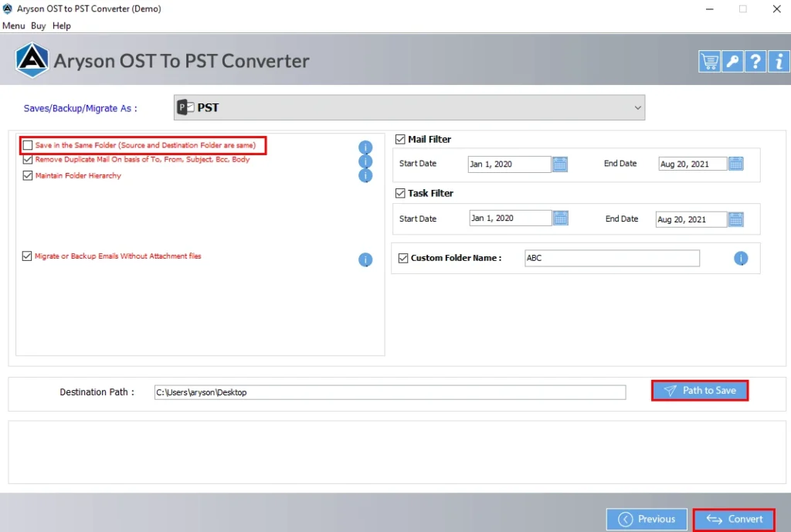Click the Path to Save button
Image resolution: width=791 pixels, height=532 pixels.
pyautogui.click(x=700, y=391)
